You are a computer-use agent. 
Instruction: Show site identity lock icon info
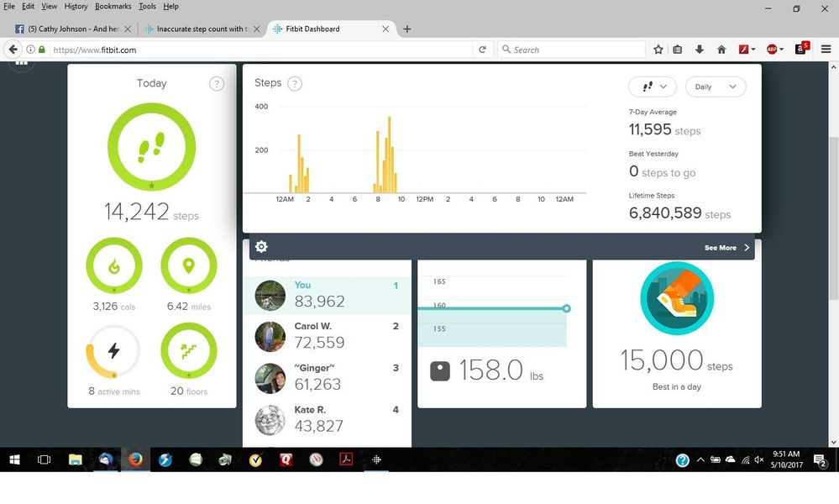(42, 50)
